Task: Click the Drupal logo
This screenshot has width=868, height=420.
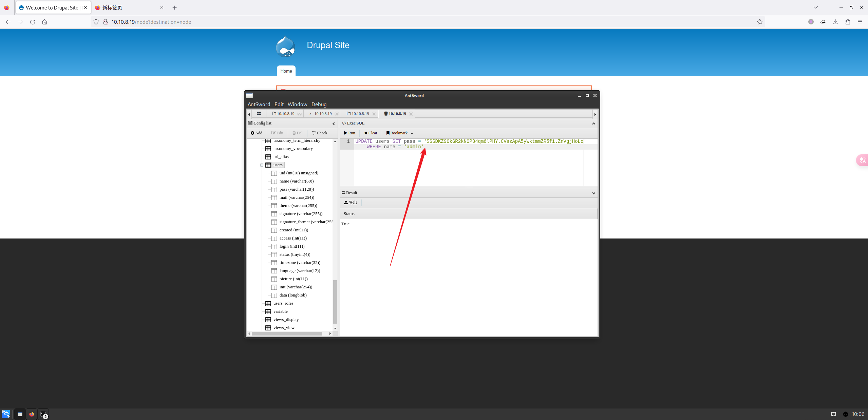Action: 285,46
